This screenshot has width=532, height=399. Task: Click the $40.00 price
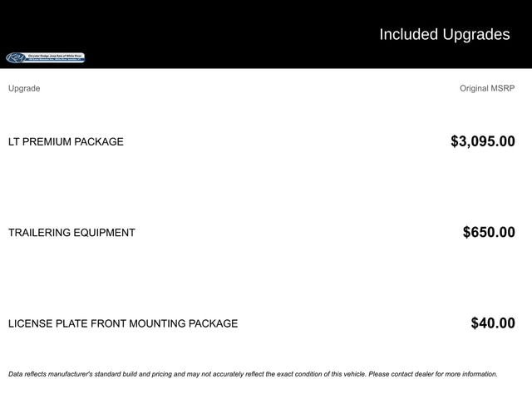[x=493, y=323]
